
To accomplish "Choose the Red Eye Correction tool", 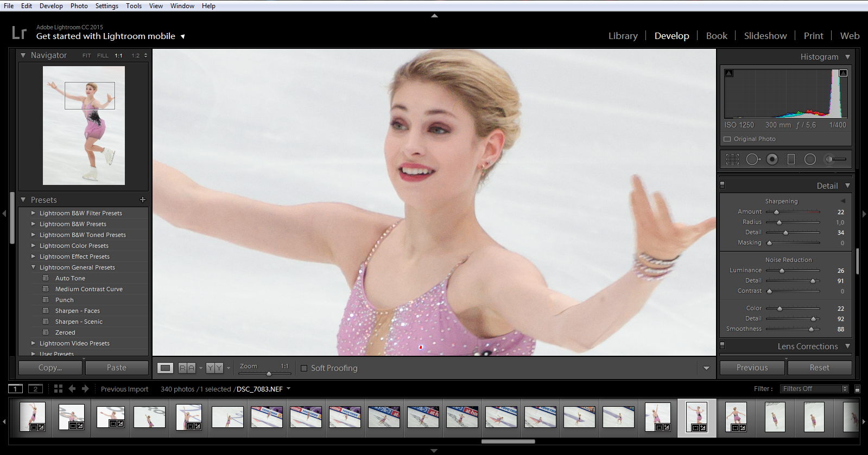I will coord(772,159).
